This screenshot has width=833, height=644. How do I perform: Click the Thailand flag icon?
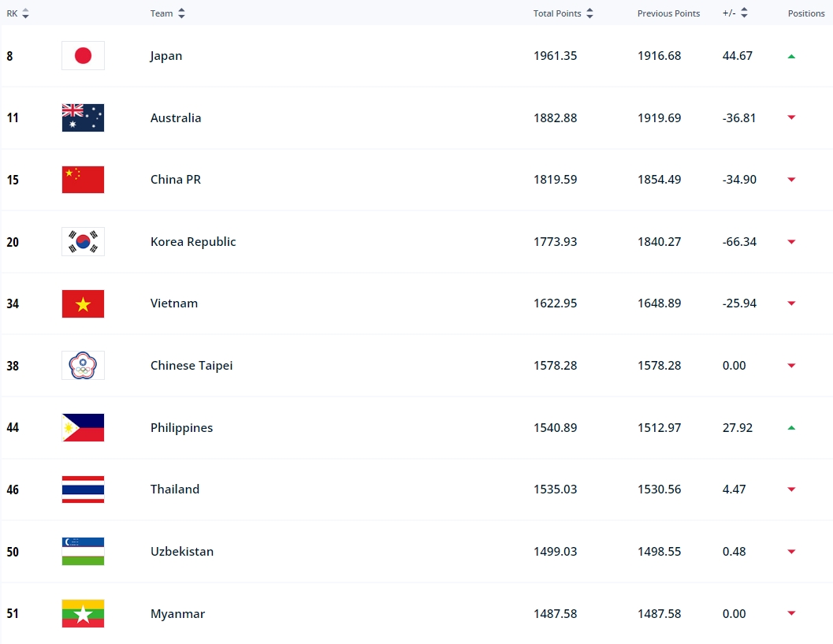83,490
